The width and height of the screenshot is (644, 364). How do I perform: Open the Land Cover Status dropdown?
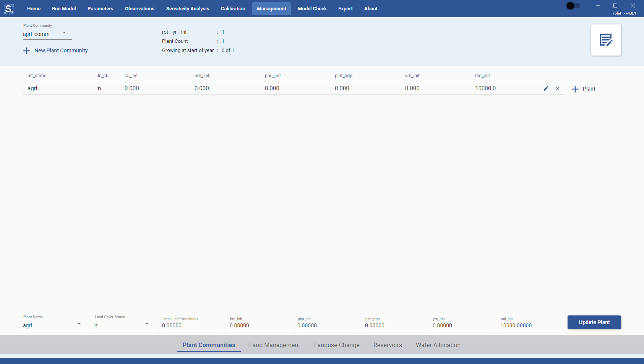click(x=124, y=325)
